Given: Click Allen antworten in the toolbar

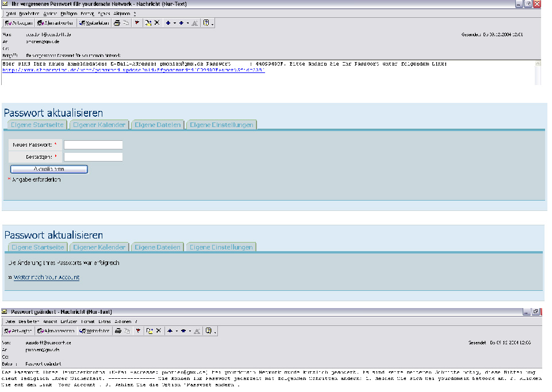Looking at the screenshot, I should [x=55, y=23].
